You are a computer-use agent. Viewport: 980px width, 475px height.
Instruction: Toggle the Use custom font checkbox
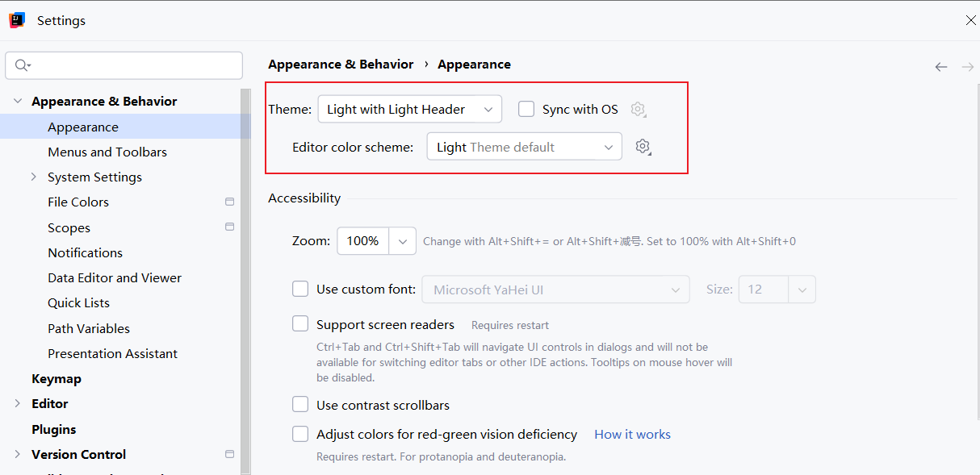[x=300, y=289]
